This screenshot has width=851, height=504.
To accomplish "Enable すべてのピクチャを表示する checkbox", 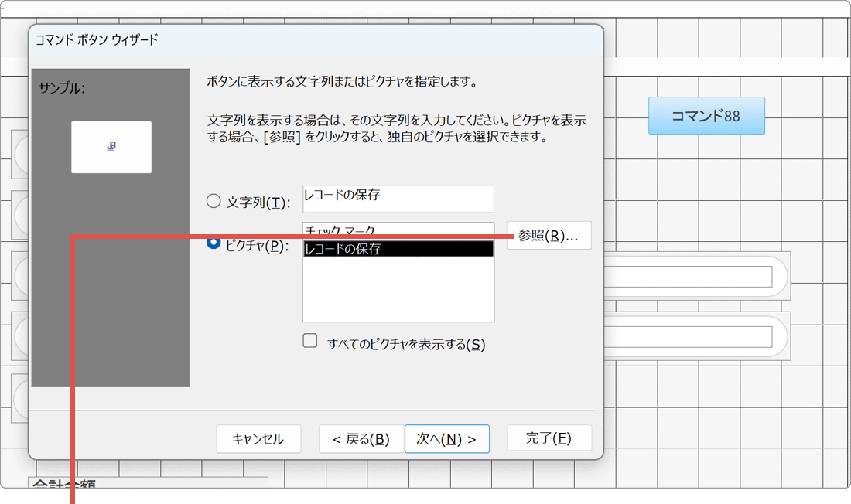I will [x=311, y=340].
